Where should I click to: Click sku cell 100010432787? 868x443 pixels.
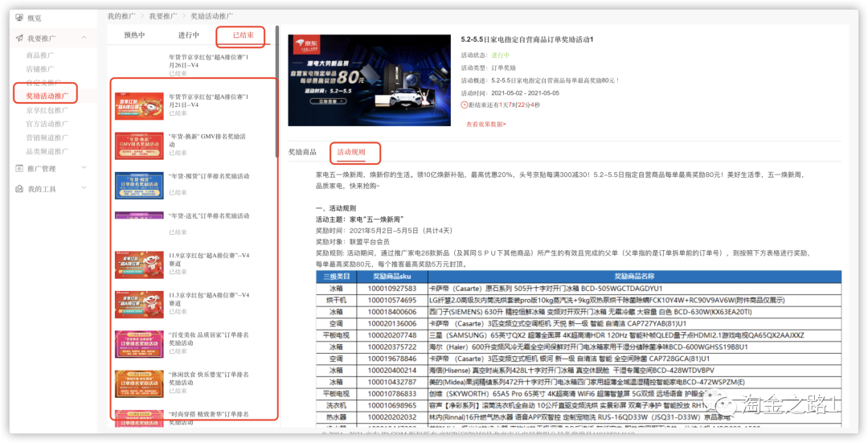(392, 382)
